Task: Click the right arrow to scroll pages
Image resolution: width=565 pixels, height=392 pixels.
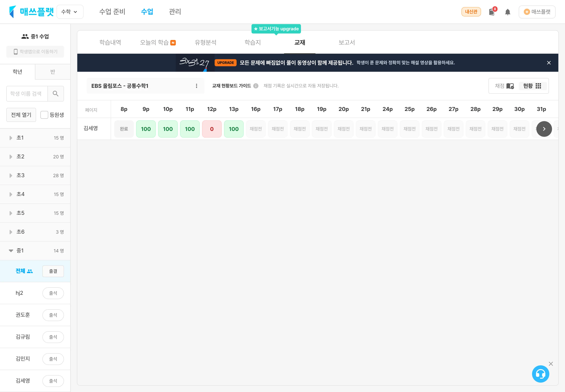Action: click(544, 129)
